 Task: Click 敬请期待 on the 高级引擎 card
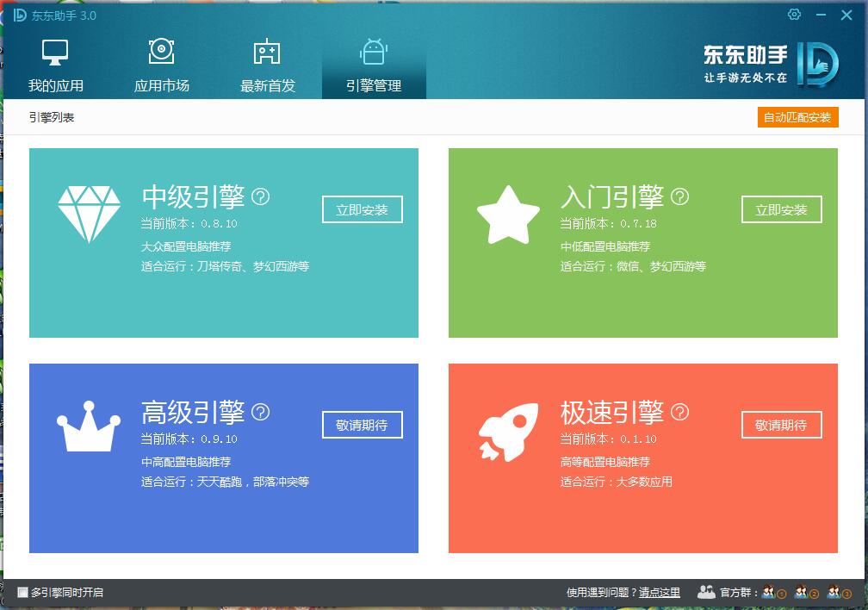pyautogui.click(x=362, y=425)
